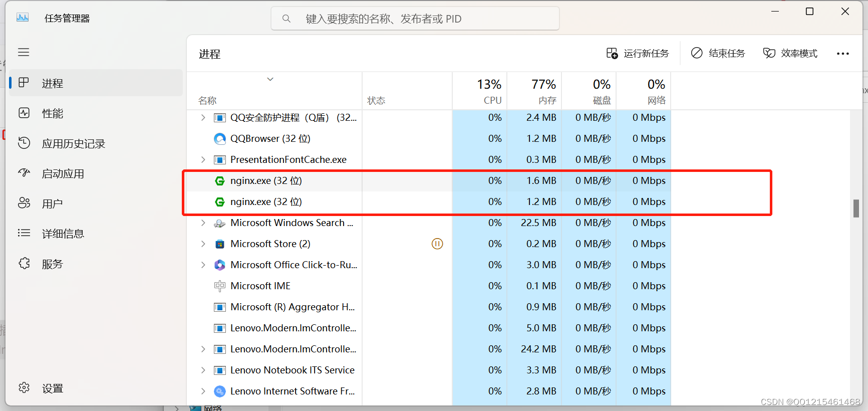Click 结束任务 button
The height and width of the screenshot is (411, 868).
tap(718, 53)
